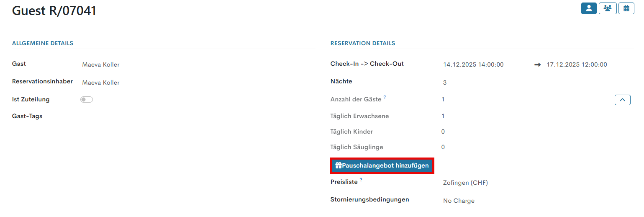Click the Täglich Säuglinge value field
The height and width of the screenshot is (217, 644).
[443, 147]
